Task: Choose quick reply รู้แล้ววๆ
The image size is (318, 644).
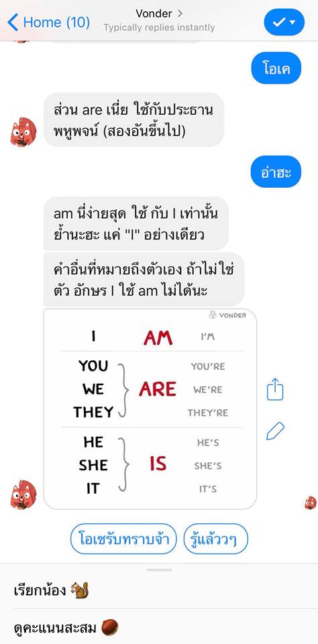Action: 216,539
